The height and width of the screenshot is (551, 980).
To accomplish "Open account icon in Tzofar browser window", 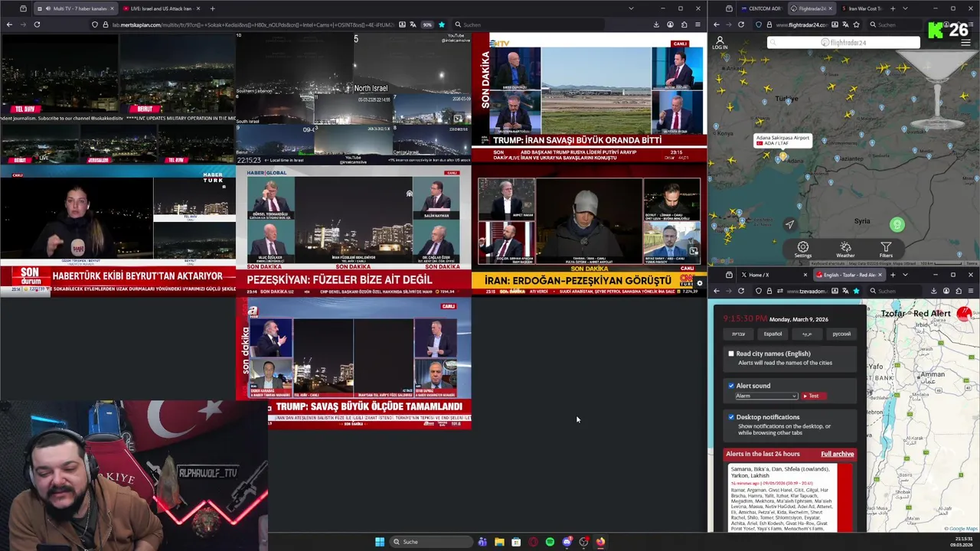I will [x=946, y=291].
